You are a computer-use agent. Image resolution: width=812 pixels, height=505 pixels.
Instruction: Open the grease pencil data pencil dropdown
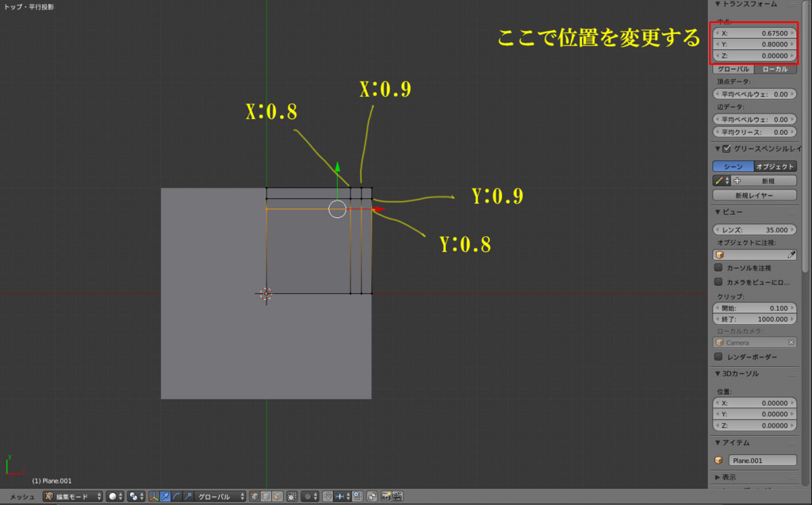pyautogui.click(x=722, y=181)
